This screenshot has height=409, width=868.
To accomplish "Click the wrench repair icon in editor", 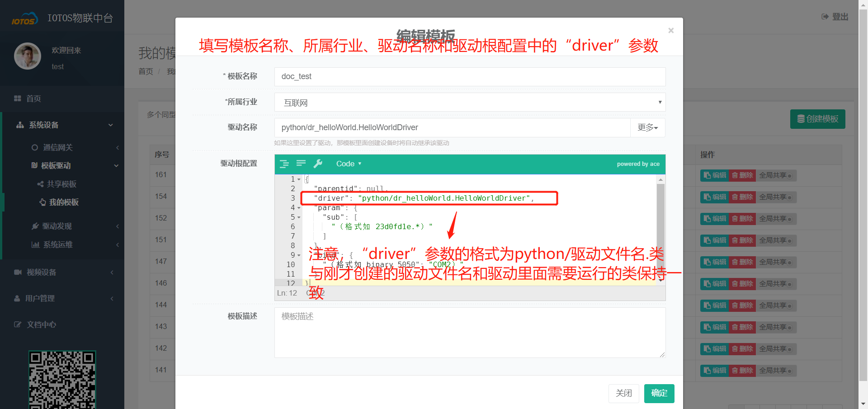I will [x=318, y=164].
